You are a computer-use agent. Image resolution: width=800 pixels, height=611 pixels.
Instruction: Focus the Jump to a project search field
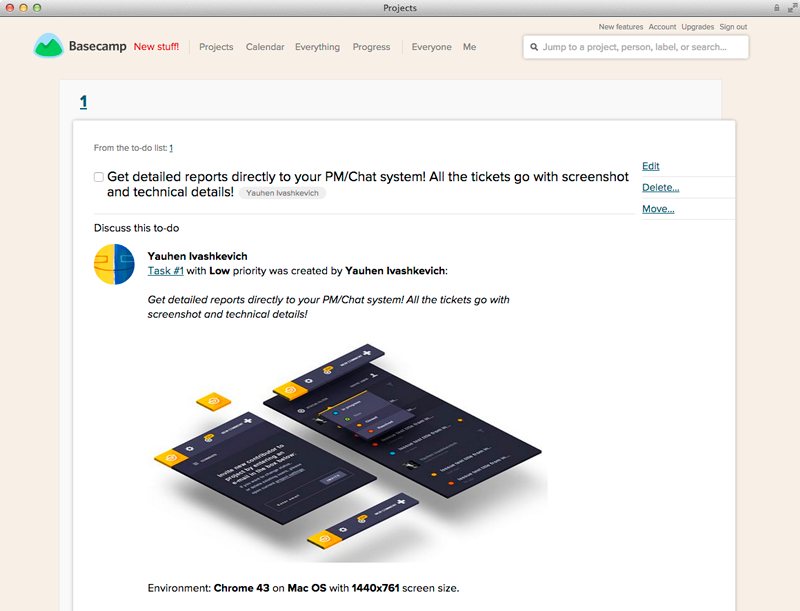tap(636, 47)
